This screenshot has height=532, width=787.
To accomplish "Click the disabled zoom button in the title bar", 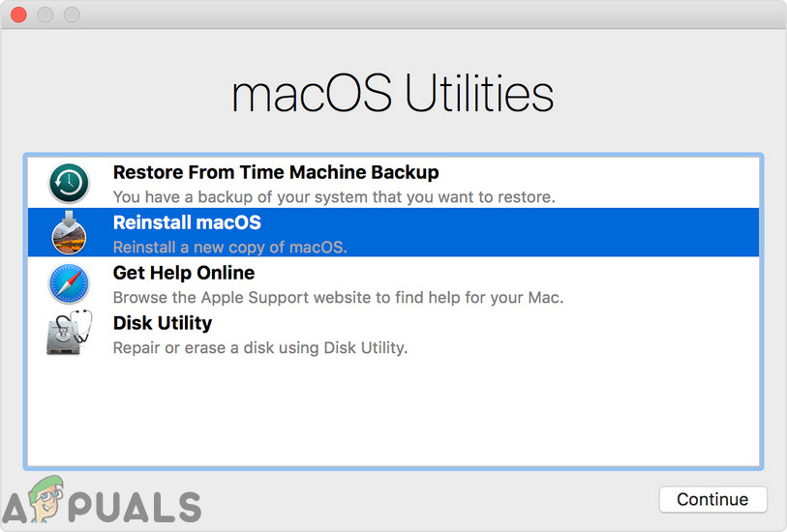I will (x=72, y=15).
